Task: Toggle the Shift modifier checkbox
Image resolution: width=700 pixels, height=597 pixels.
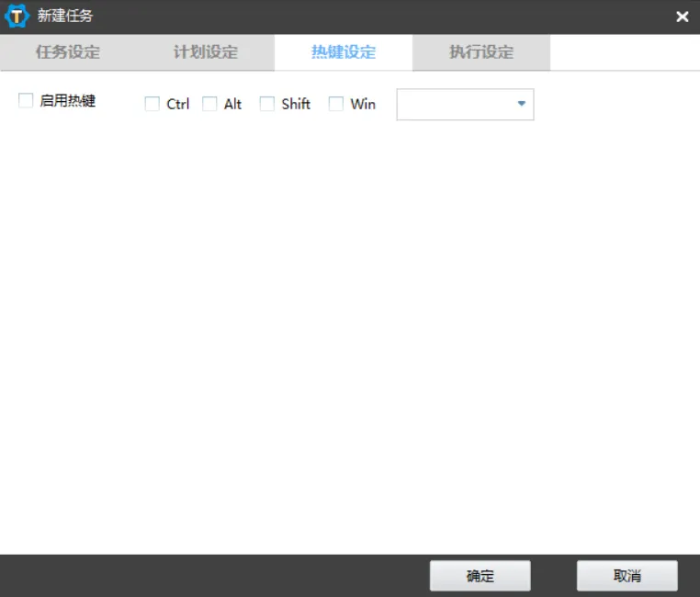Action: point(267,104)
